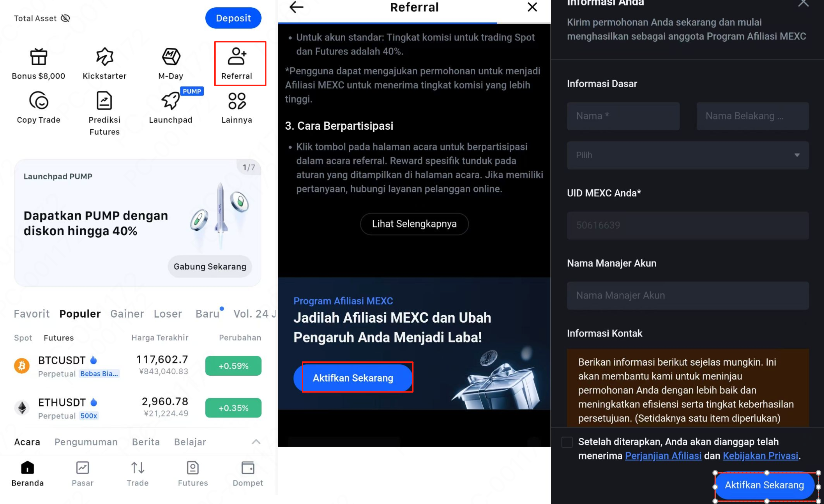The height and width of the screenshot is (504, 824).
Task: Select the Spot market filter
Action: coord(23,338)
